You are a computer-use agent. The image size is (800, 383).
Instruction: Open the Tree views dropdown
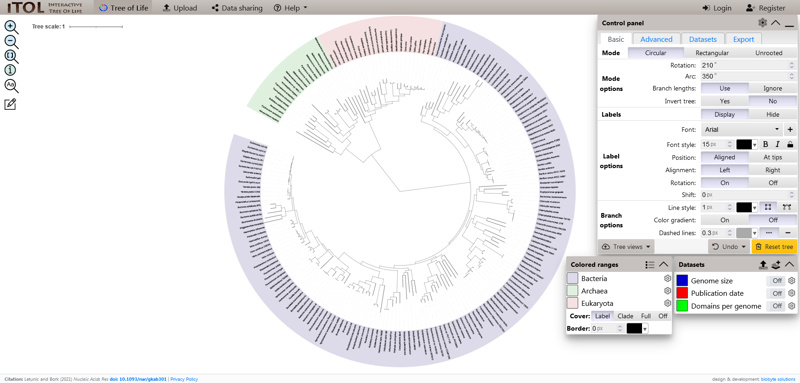pos(627,246)
